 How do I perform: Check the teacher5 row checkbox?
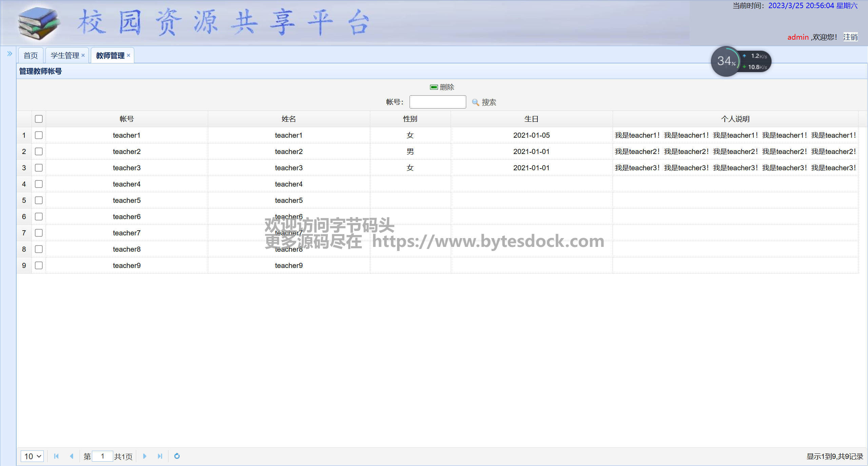tap(39, 200)
